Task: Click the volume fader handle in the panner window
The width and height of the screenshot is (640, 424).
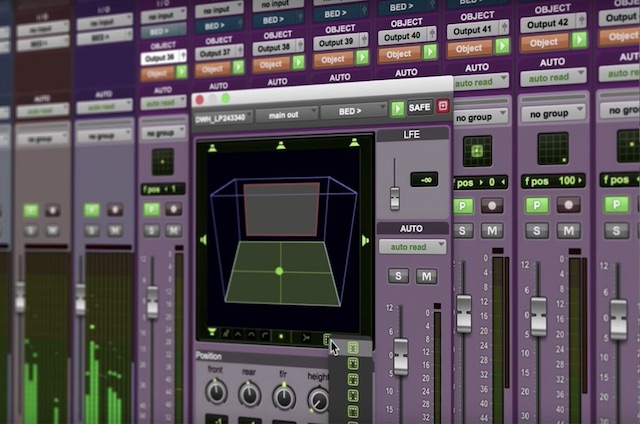Action: (x=400, y=356)
